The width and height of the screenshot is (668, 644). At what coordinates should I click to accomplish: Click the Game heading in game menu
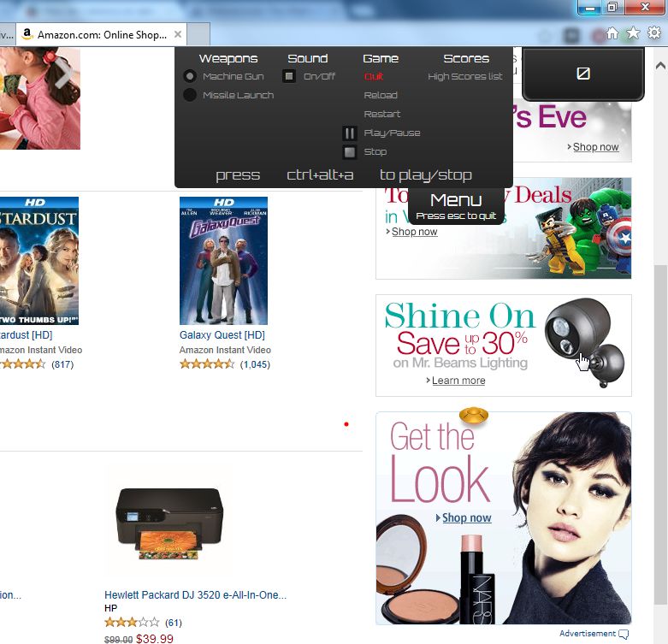coord(381,58)
